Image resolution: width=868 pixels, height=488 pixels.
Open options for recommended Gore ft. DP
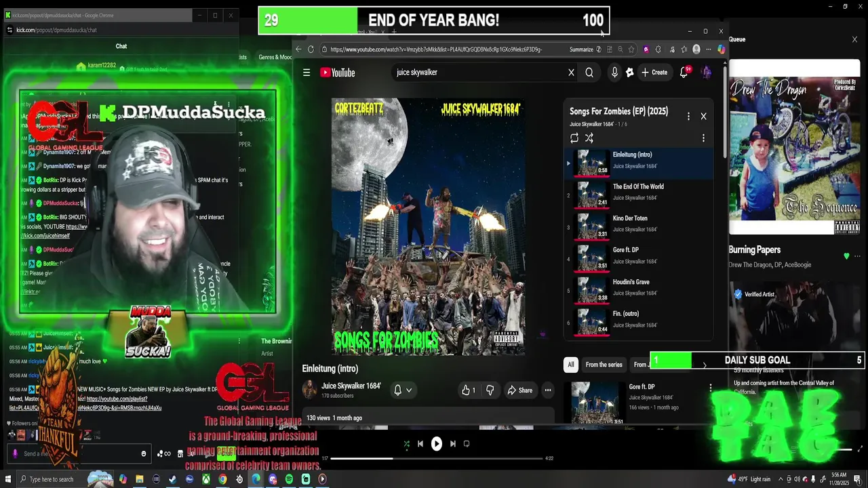[x=710, y=388]
